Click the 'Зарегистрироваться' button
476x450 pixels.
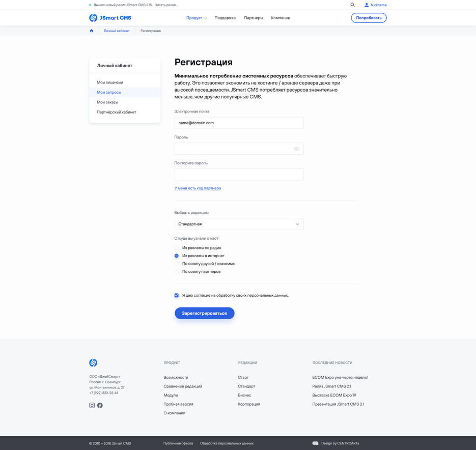(204, 314)
